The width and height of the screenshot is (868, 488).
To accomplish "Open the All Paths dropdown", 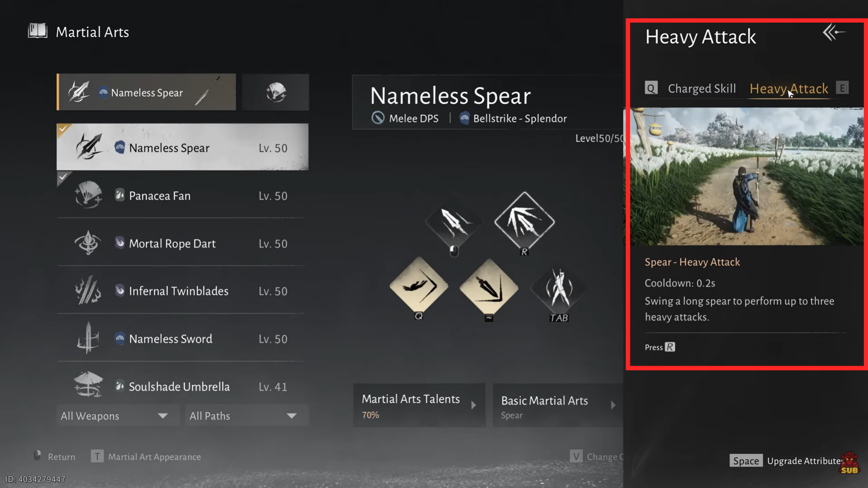I will click(247, 416).
